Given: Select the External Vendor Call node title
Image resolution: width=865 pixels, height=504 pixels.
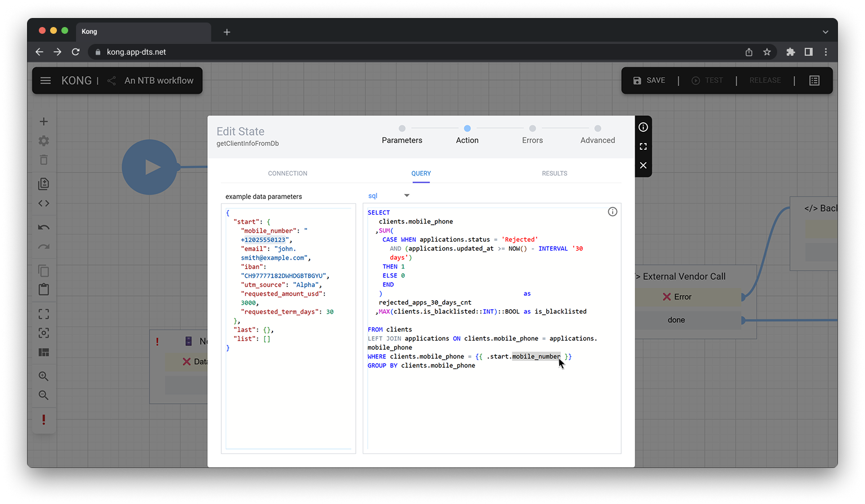Looking at the screenshot, I should coord(684,276).
